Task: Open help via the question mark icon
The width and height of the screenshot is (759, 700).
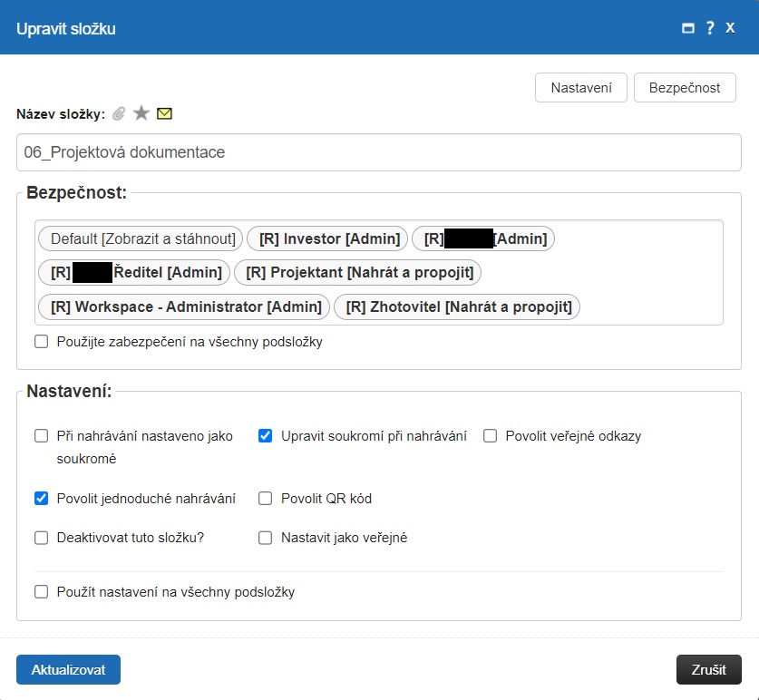Action: (x=710, y=28)
